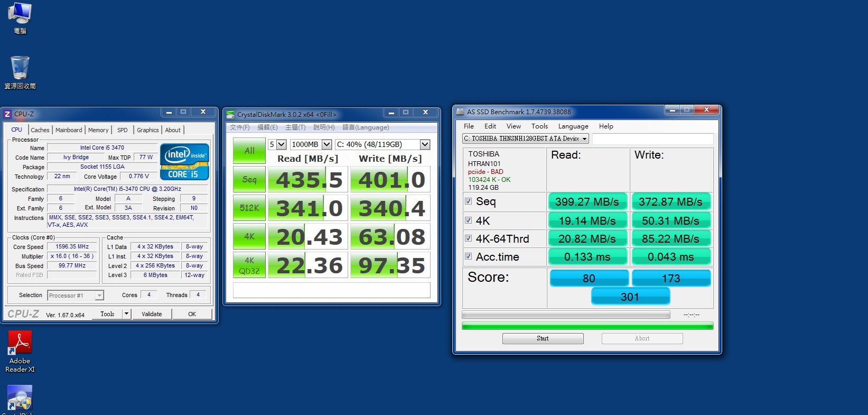Minimize the CrystalDiskMark window
Screen dimensions: 868x415
[x=391, y=113]
